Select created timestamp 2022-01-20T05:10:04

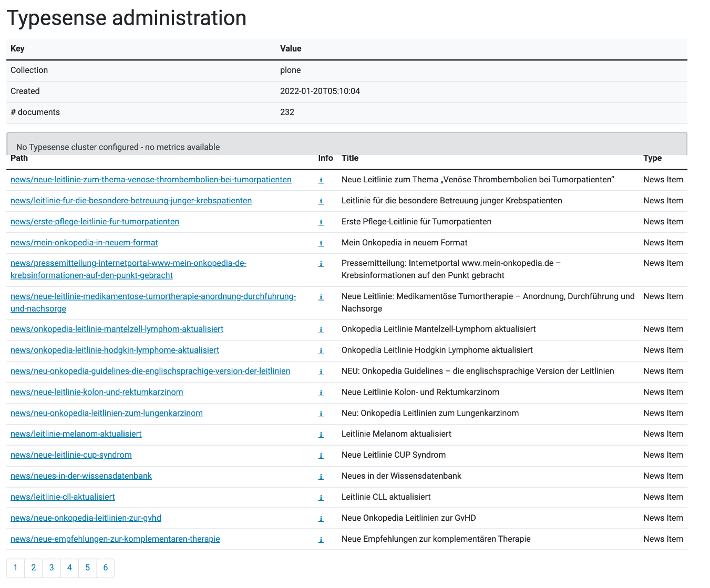click(x=320, y=91)
